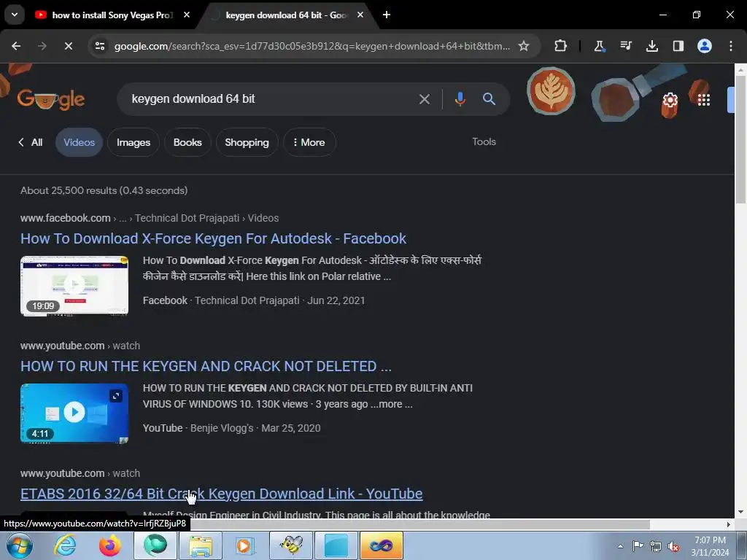Screen dimensions: 747x560
Task: Open X-Force Keygen For Autodesk Facebook link
Action: point(213,238)
